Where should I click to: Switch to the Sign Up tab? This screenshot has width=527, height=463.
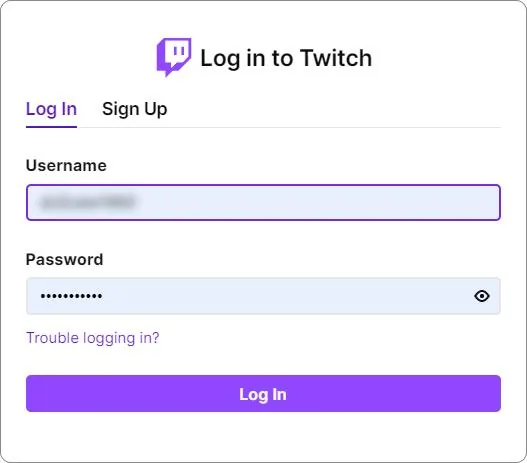click(x=134, y=109)
